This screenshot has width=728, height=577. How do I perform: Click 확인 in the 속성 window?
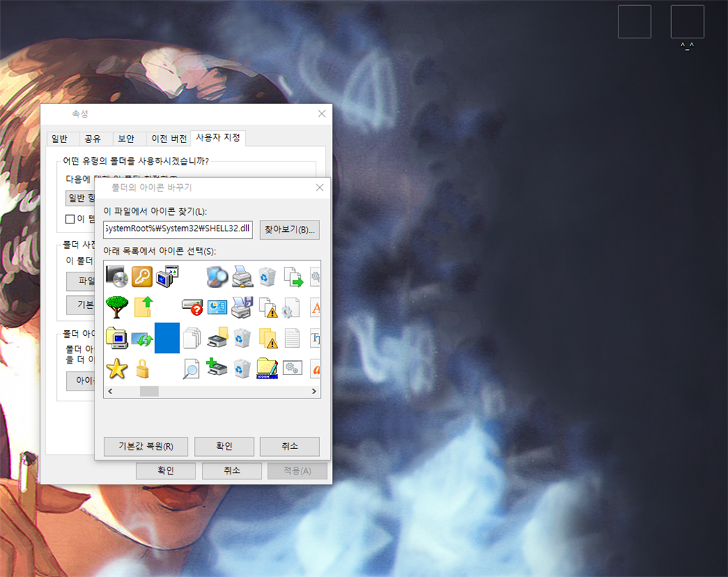click(x=166, y=470)
